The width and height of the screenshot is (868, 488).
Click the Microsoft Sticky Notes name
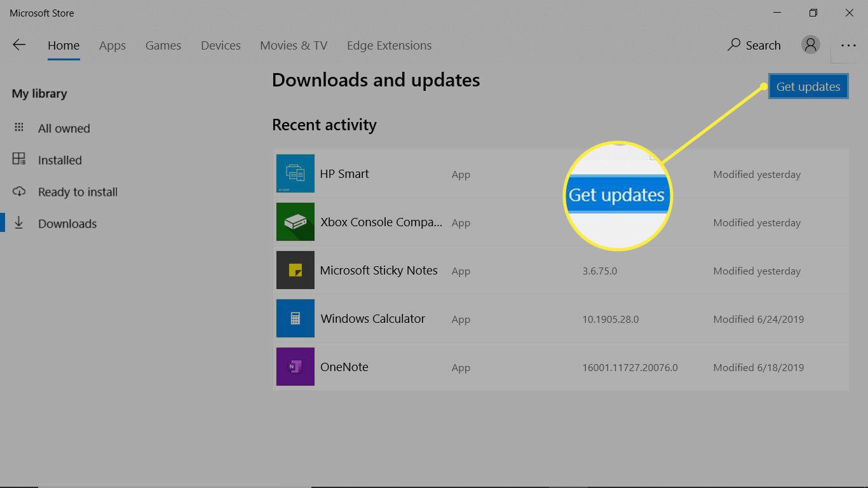(x=379, y=270)
